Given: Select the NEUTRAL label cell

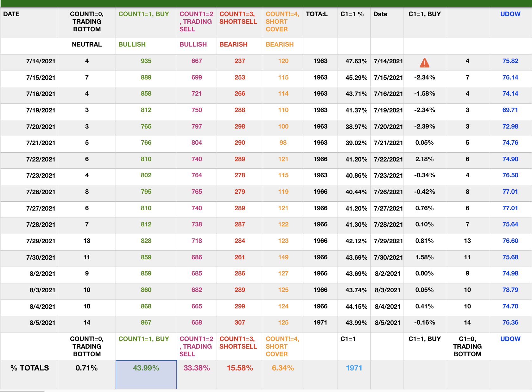Looking at the screenshot, I should [87, 44].
